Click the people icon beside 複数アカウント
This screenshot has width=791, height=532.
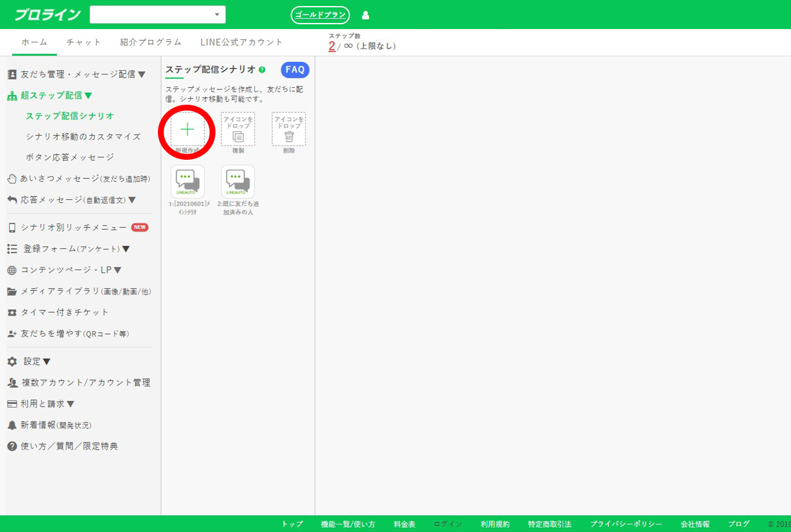(x=12, y=383)
